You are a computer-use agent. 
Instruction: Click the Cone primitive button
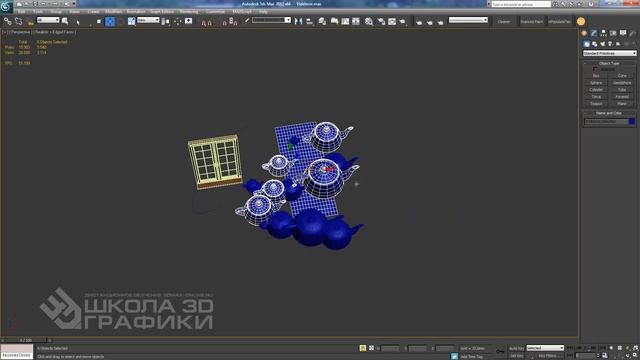(622, 76)
